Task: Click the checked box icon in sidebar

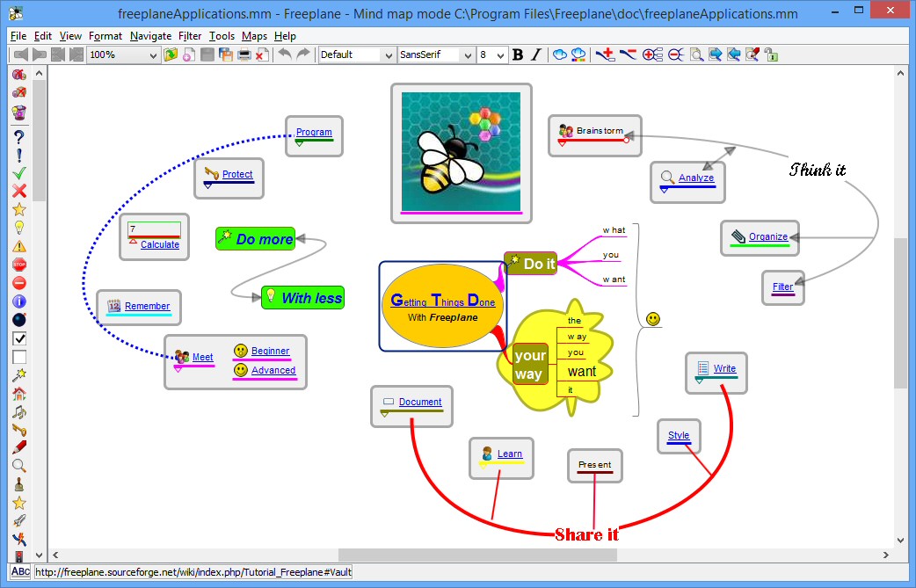Action: [x=18, y=338]
